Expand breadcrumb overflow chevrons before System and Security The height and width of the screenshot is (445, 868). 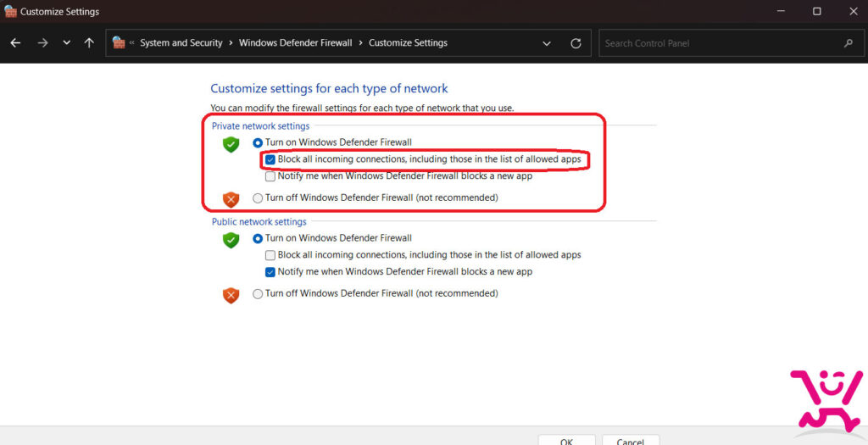click(131, 42)
